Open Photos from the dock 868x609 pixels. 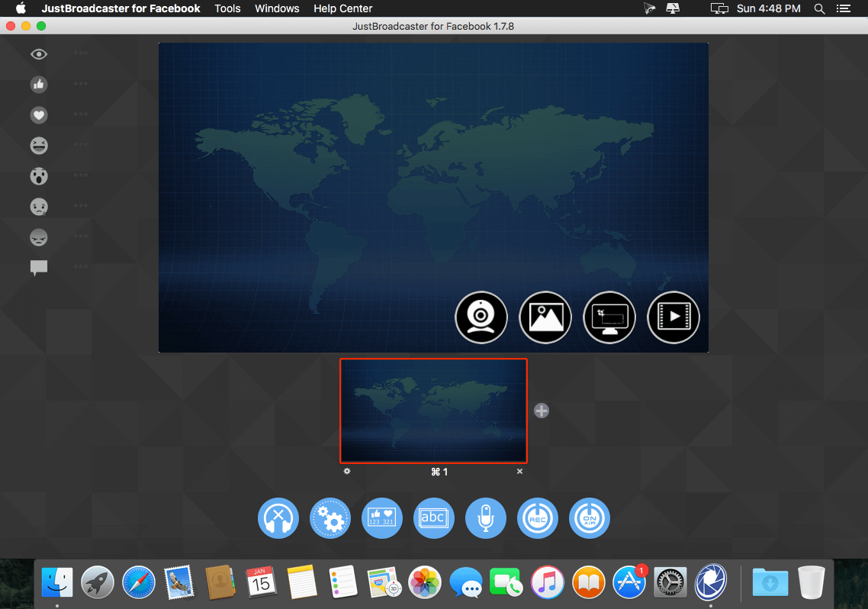pyautogui.click(x=425, y=582)
